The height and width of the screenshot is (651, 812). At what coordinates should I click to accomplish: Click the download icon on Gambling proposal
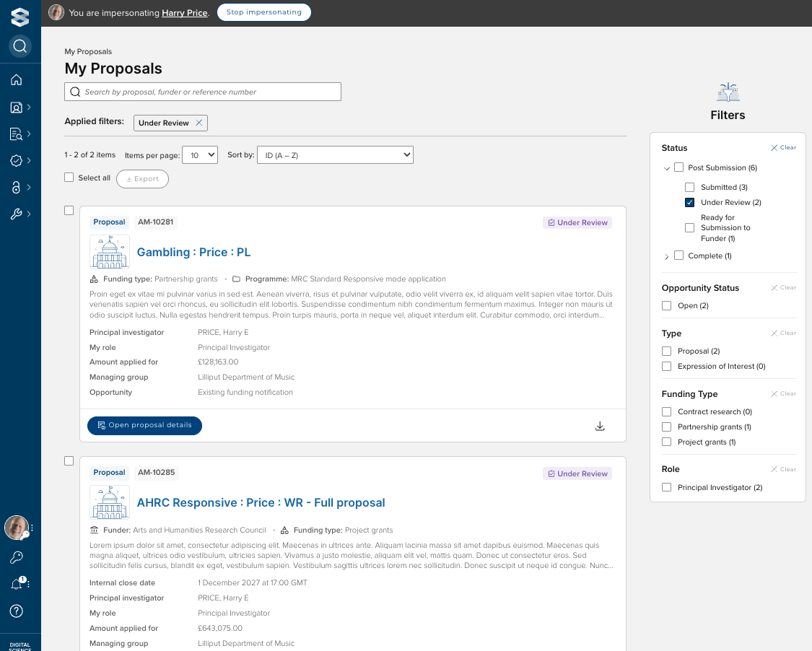599,426
